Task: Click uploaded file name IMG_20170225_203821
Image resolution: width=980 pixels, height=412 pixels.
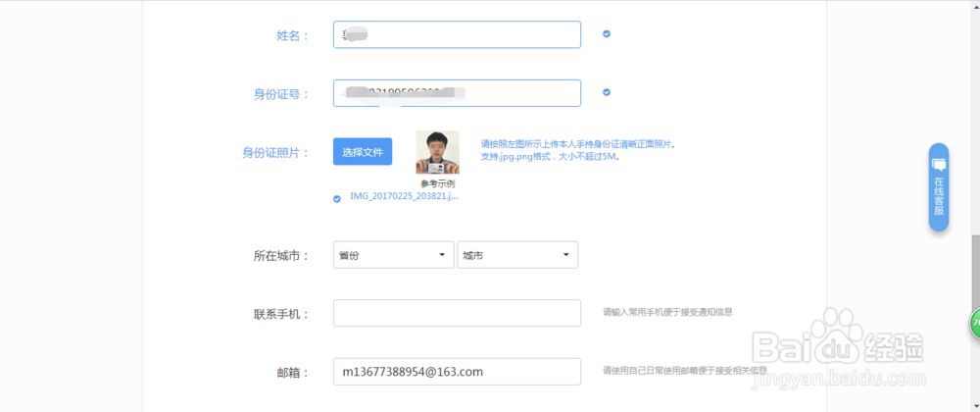Action: [404, 196]
